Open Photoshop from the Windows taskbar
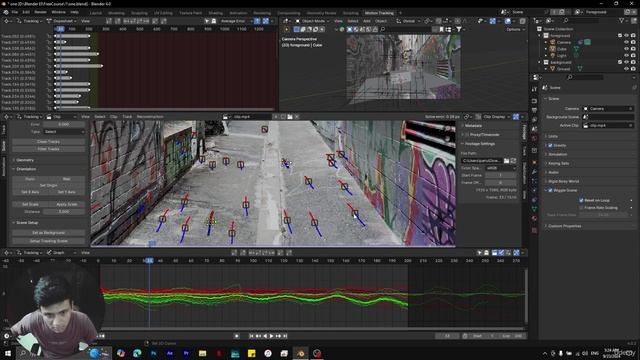This screenshot has width=640, height=360. coord(153,353)
